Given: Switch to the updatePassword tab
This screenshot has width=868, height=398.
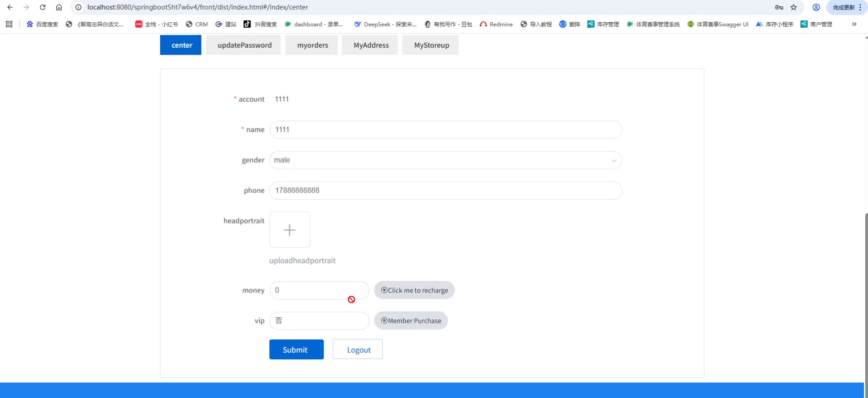Looking at the screenshot, I should [243, 45].
